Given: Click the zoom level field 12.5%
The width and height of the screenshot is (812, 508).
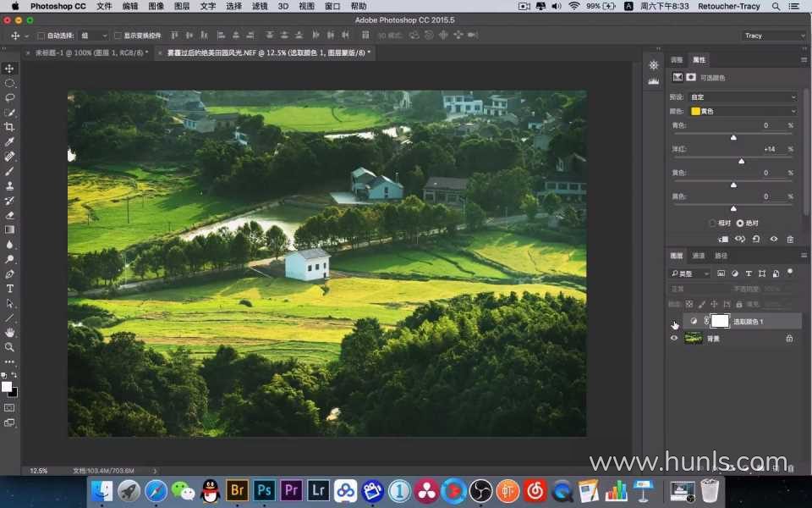Looking at the screenshot, I should pos(38,471).
